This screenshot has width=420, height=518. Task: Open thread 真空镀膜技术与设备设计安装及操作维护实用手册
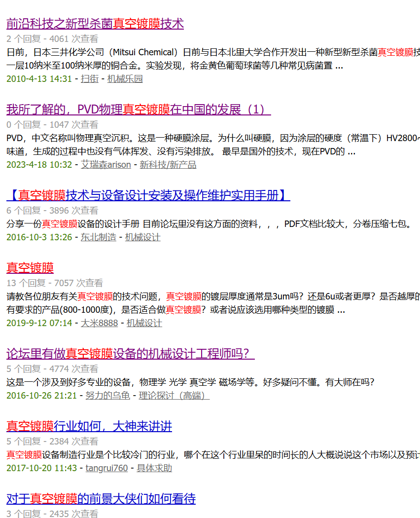point(148,195)
